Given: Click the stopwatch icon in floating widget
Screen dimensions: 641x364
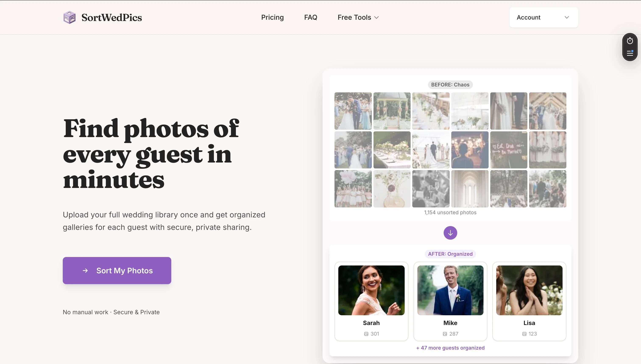Looking at the screenshot, I should tap(630, 41).
